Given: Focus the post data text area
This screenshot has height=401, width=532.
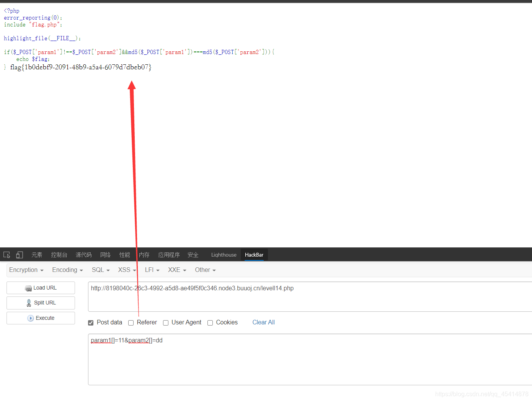Looking at the screenshot, I should (x=310, y=360).
